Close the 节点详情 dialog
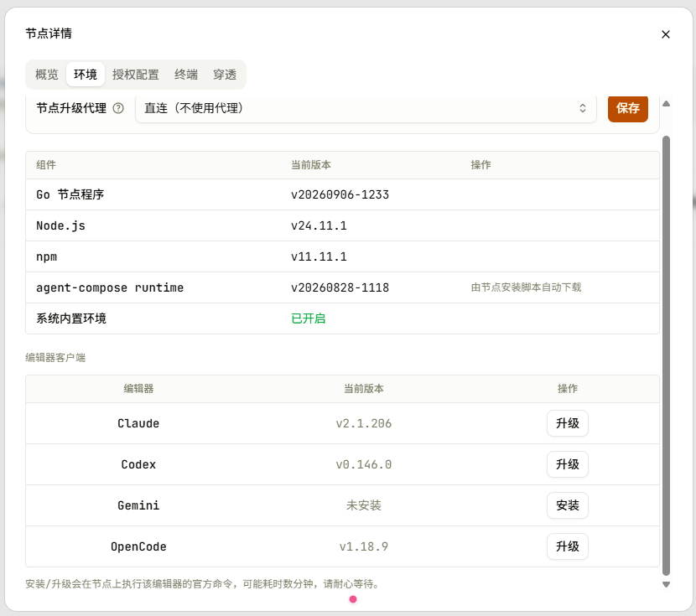Image resolution: width=696 pixels, height=616 pixels. [x=665, y=34]
